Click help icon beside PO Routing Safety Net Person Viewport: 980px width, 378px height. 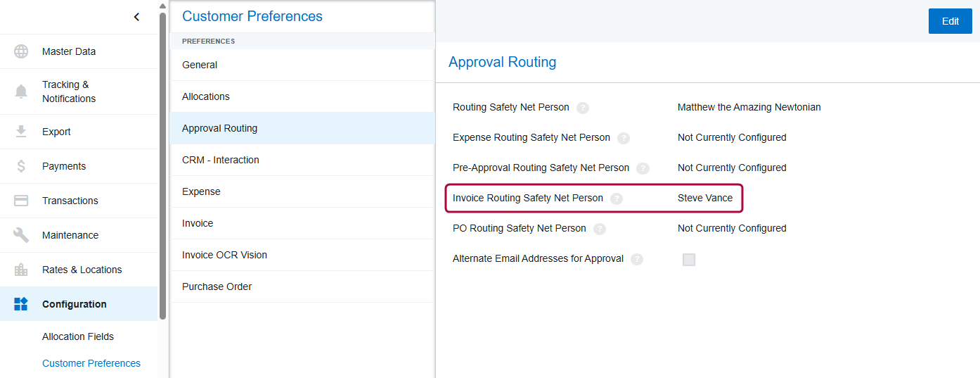coord(600,229)
